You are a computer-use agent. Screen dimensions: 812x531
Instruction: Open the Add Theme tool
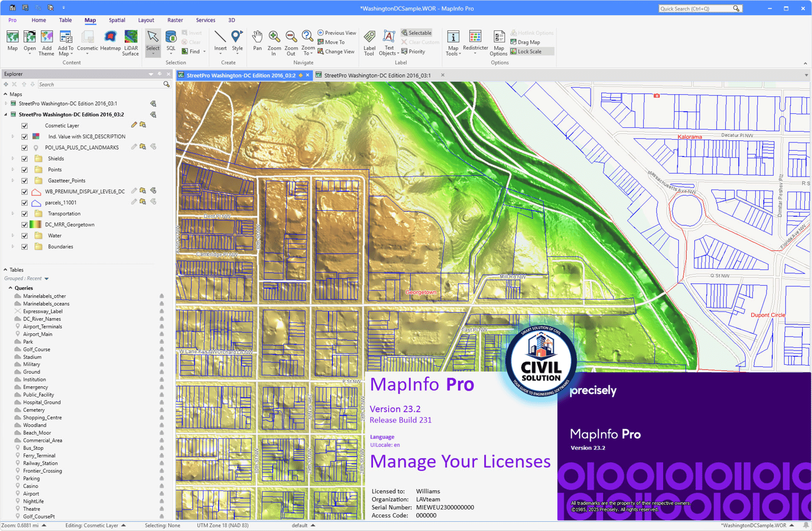pos(47,42)
